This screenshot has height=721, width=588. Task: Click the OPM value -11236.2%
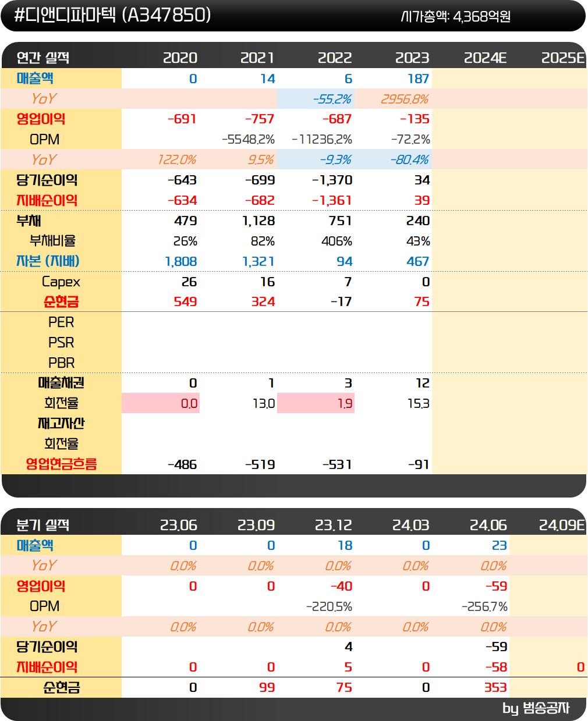click(322, 140)
